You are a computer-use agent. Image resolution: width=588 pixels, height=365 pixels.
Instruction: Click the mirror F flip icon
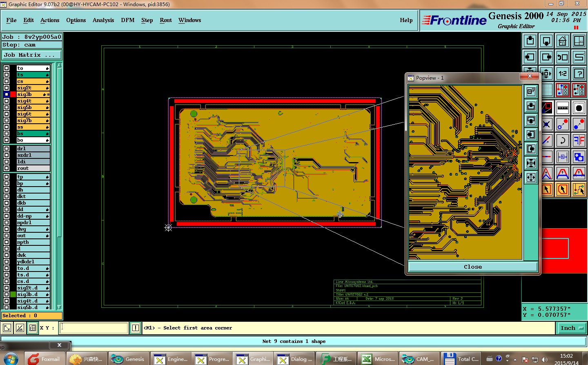pyautogui.click(x=579, y=140)
